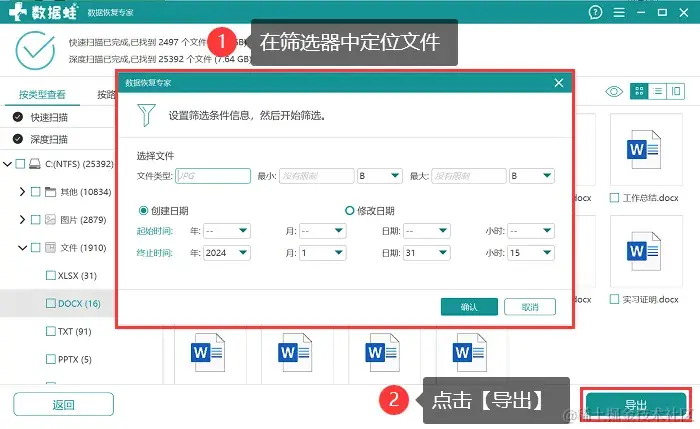This screenshot has height=429, width=700.
Task: Check the TXT (91) checkbox
Action: point(51,331)
